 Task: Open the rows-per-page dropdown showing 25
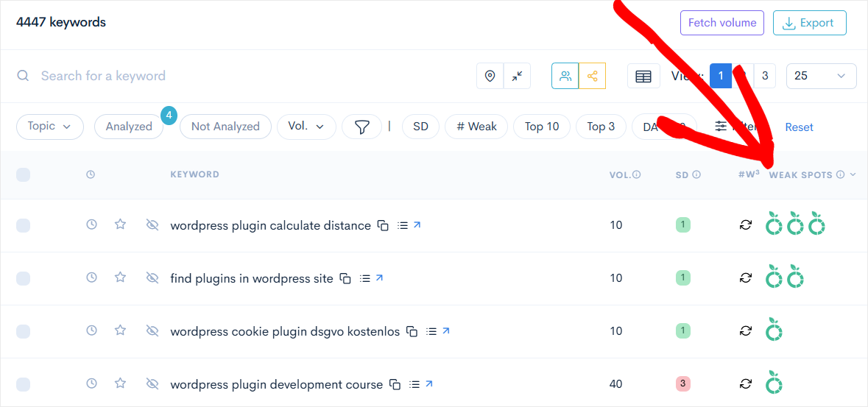[821, 76]
